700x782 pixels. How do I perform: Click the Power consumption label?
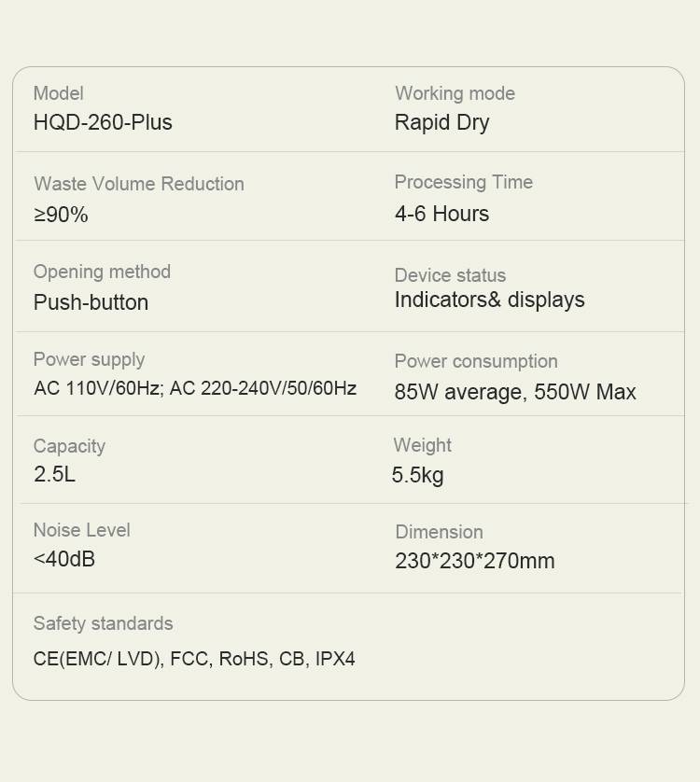pos(476,361)
